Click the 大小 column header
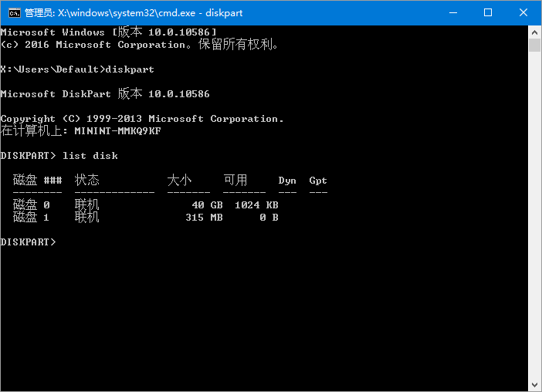 (x=180, y=181)
